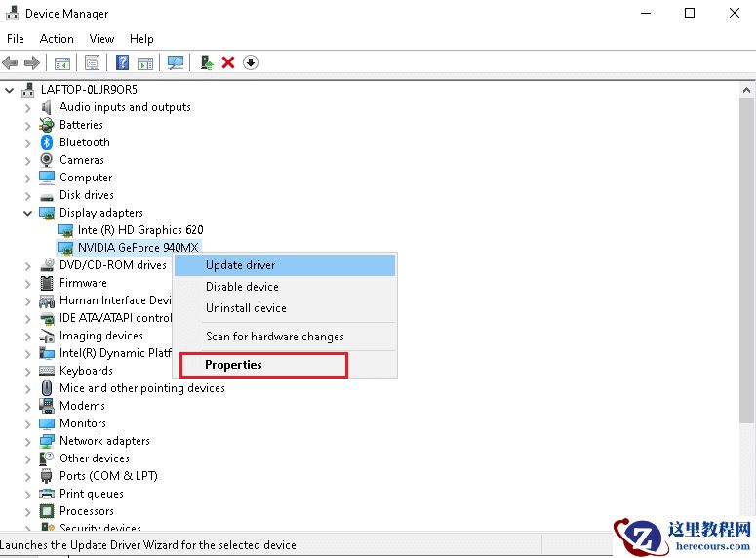Select the DVD/CD-ROM drives label
Viewport: 756px width, 558px height.
[x=113, y=265]
